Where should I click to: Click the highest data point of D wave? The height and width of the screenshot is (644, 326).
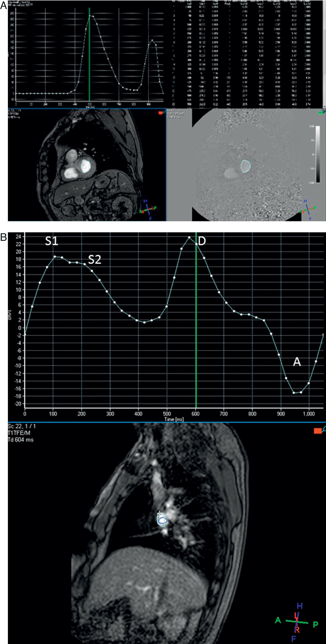189,237
